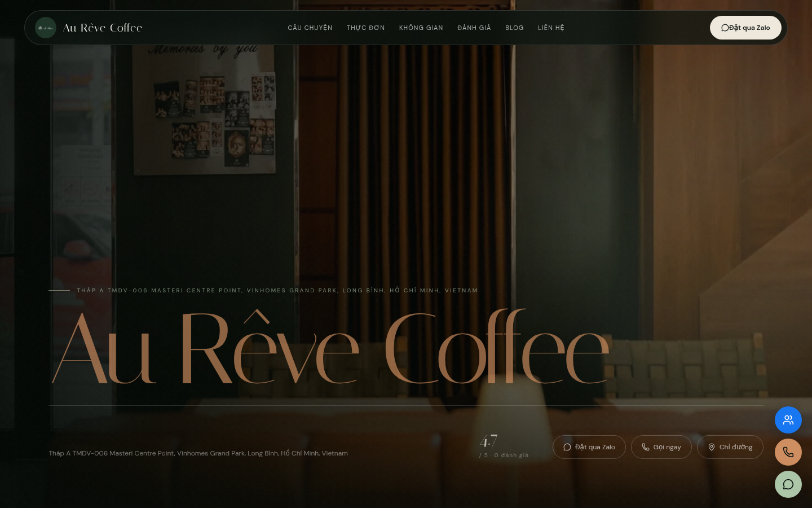Click the header Đặt qua Zalo button
The image size is (812, 508).
745,28
